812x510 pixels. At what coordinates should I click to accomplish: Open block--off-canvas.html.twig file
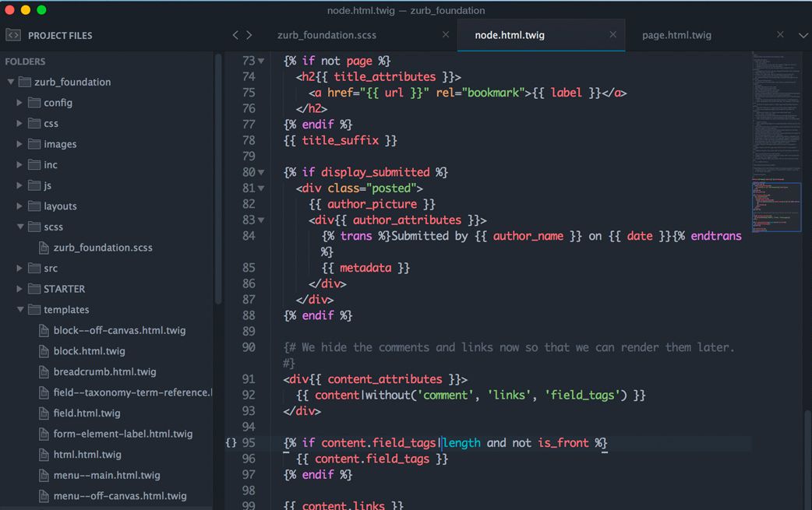pyautogui.click(x=119, y=330)
